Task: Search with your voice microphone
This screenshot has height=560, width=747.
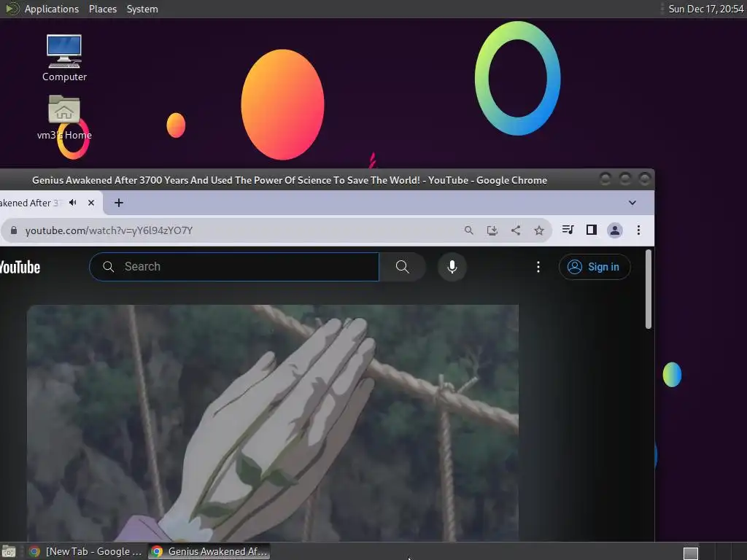Action: point(452,267)
